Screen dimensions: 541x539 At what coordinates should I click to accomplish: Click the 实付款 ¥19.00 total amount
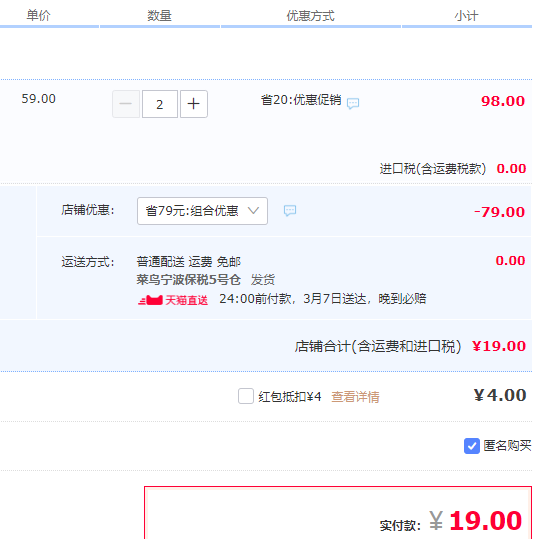pos(475,521)
